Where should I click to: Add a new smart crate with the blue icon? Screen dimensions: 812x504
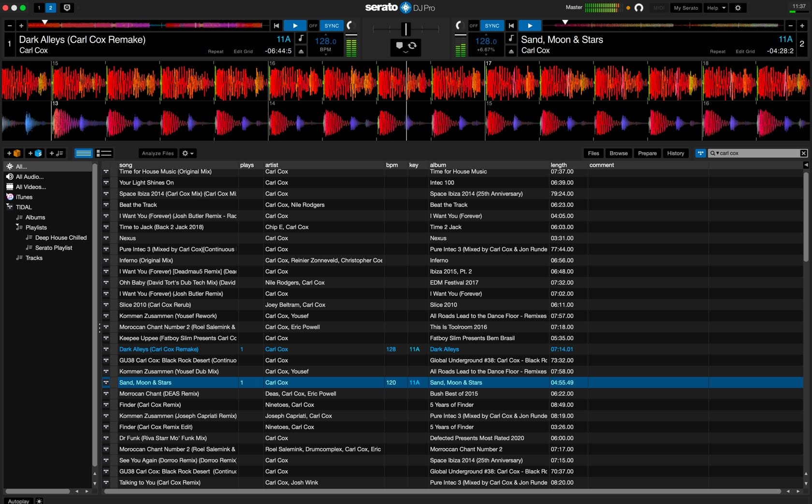coord(34,153)
